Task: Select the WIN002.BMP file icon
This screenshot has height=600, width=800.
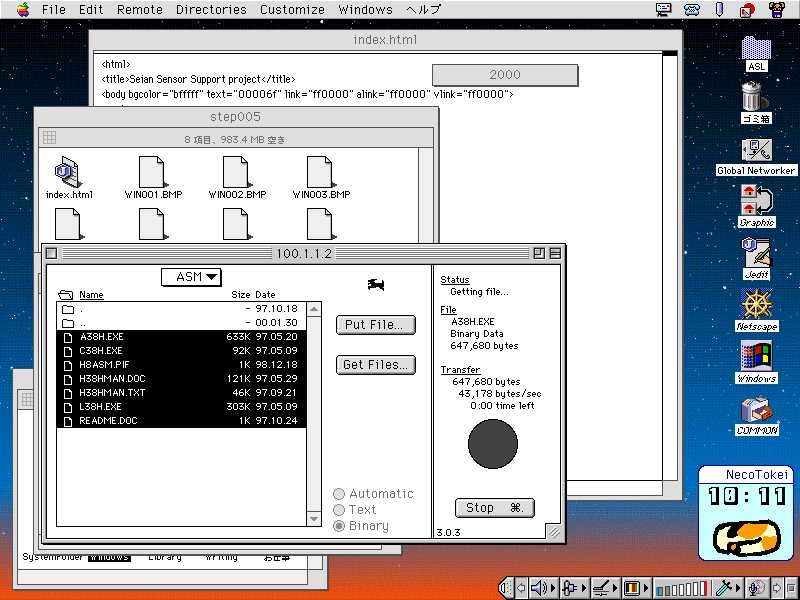Action: 237,172
